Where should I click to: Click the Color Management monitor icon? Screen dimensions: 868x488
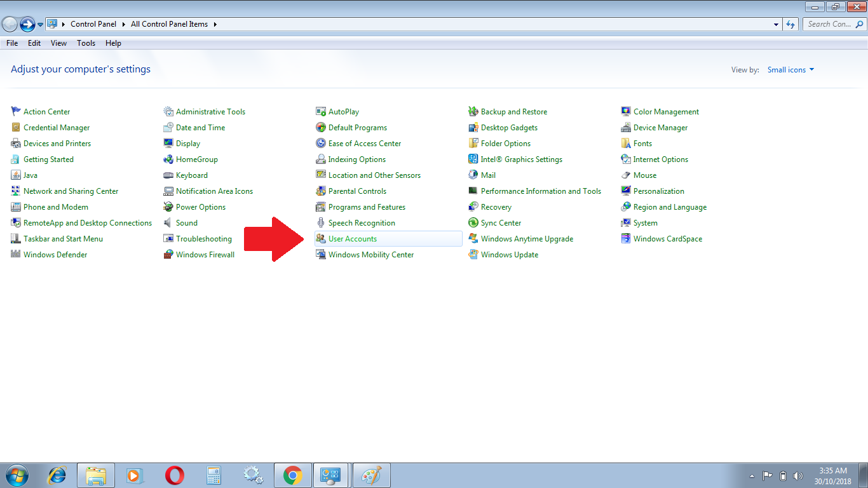tap(626, 111)
